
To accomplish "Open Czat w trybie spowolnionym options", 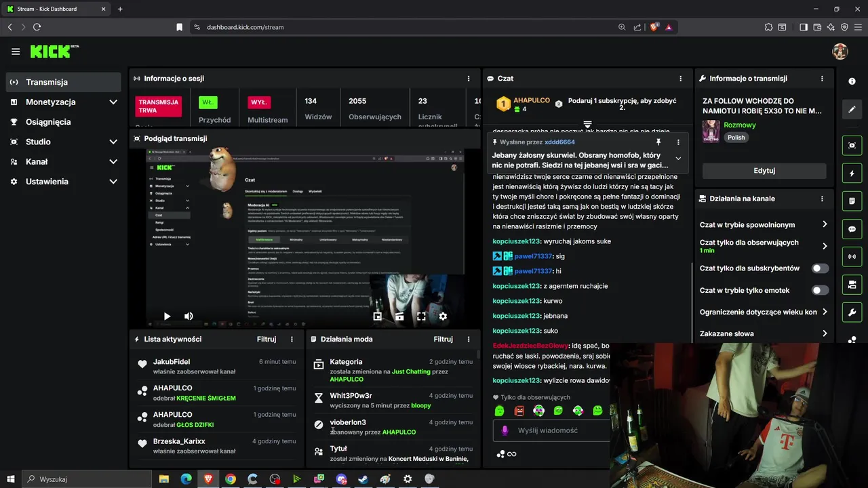I will (764, 224).
